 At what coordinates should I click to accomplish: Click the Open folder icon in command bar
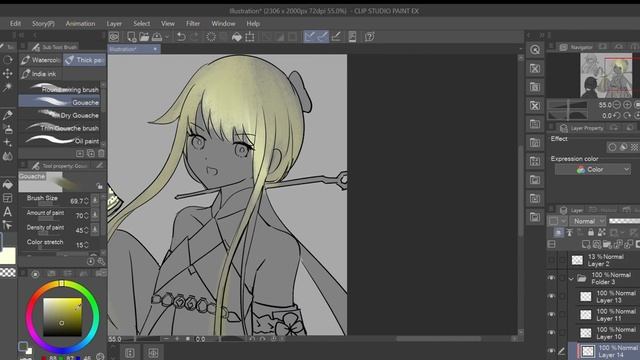tap(144, 37)
